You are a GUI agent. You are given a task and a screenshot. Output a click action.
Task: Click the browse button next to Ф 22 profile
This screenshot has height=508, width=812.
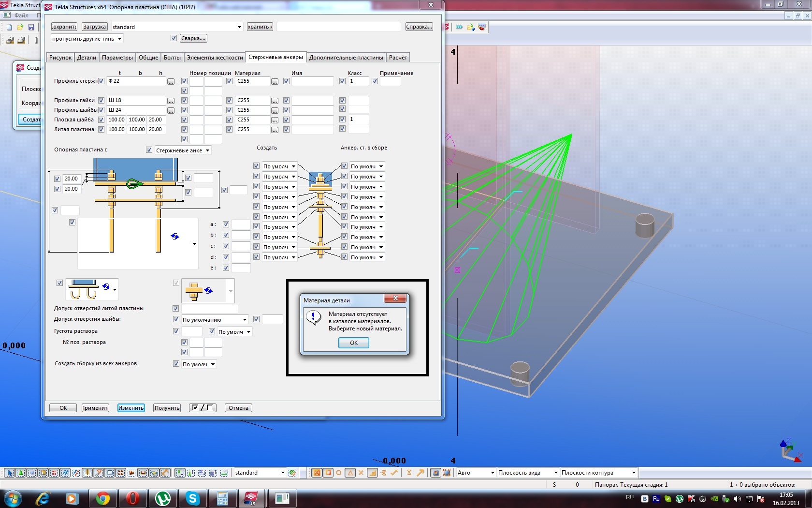point(171,82)
